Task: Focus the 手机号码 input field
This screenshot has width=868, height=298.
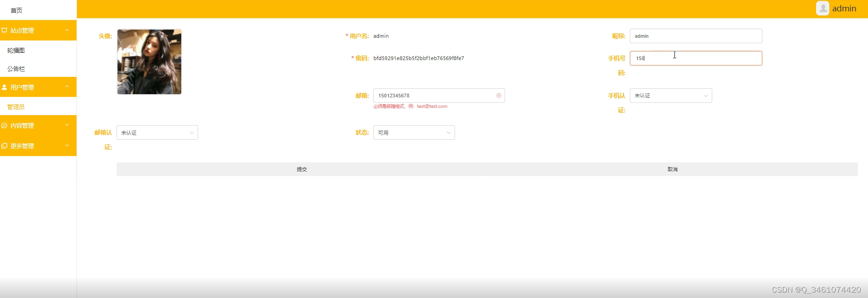Action: click(696, 58)
